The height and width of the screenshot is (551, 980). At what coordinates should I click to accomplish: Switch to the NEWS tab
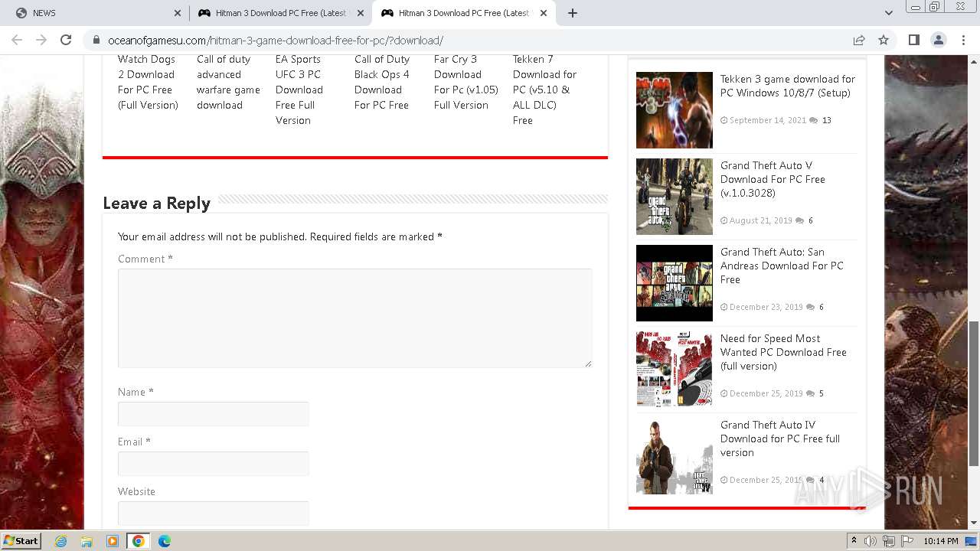click(x=94, y=13)
